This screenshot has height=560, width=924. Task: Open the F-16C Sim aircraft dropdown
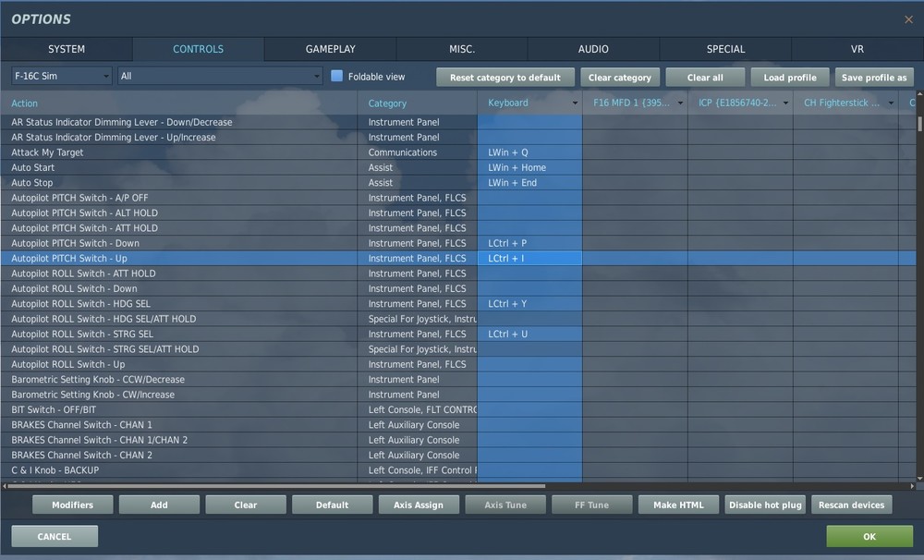(60, 77)
